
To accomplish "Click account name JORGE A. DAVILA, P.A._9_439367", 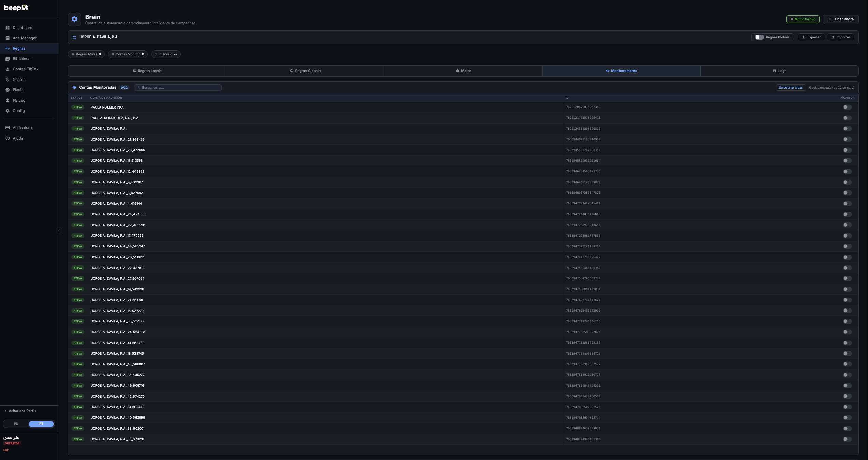I will point(117,182).
